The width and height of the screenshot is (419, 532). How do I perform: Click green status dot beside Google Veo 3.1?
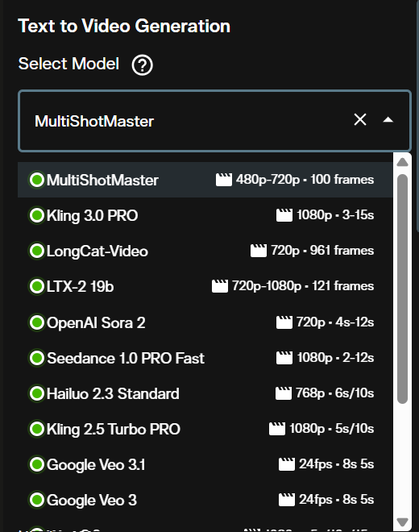pos(37,464)
